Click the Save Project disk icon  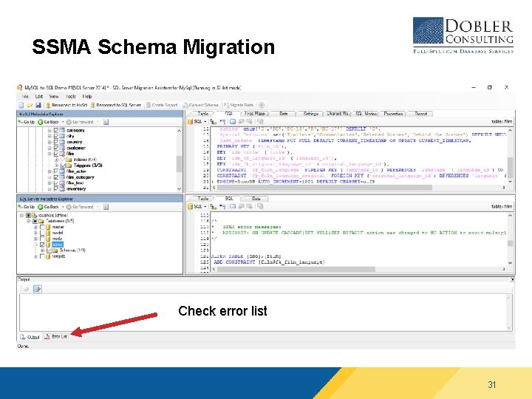point(38,105)
